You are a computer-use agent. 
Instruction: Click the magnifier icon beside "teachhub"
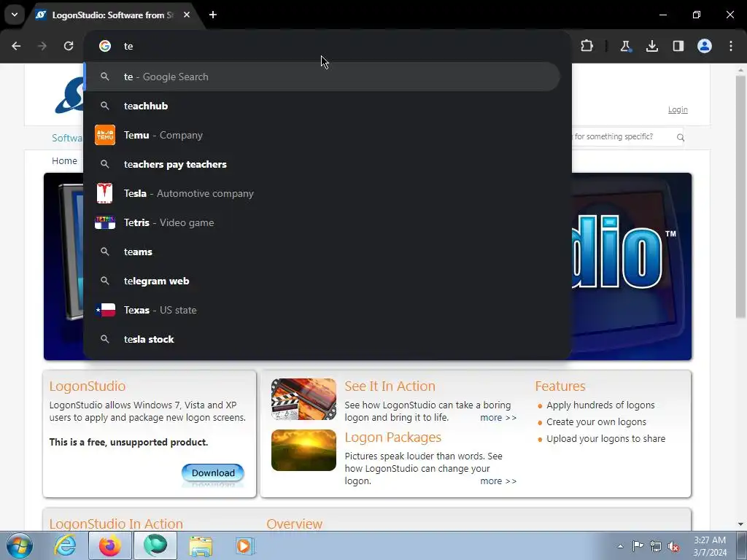105,106
